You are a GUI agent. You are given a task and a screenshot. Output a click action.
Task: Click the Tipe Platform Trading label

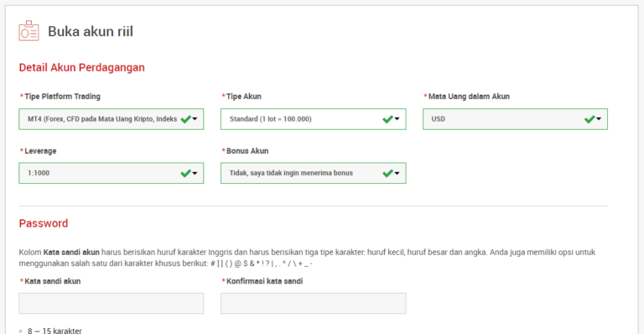click(x=62, y=97)
